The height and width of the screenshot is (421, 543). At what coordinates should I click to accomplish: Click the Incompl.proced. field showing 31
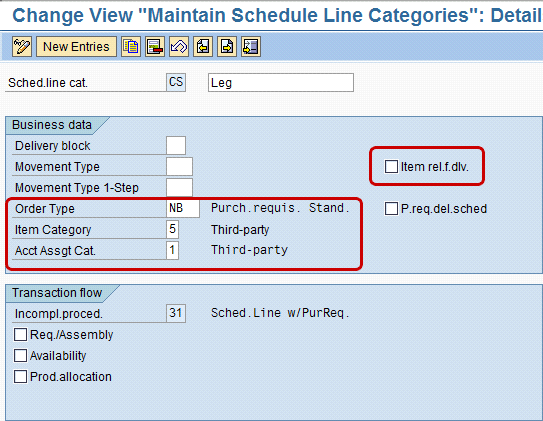click(176, 313)
